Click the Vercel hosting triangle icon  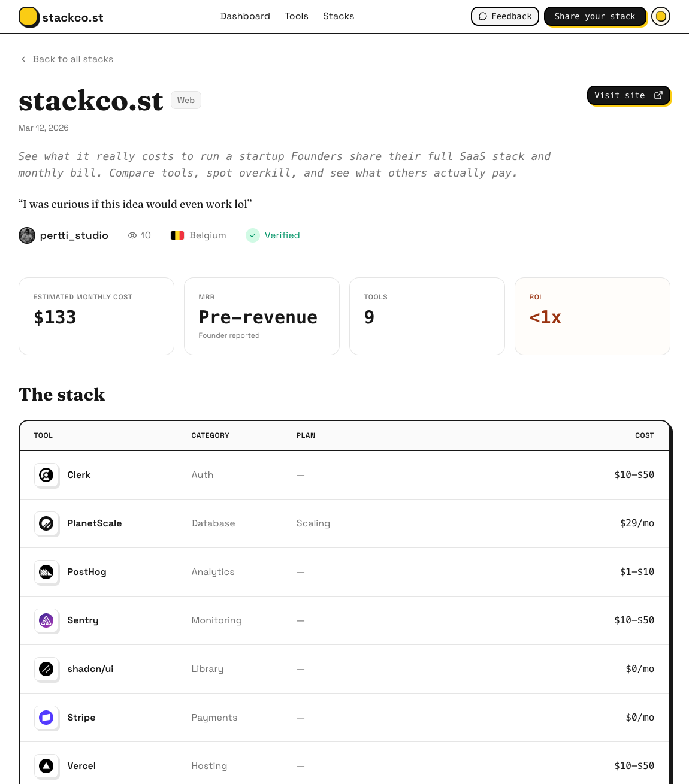tap(46, 766)
